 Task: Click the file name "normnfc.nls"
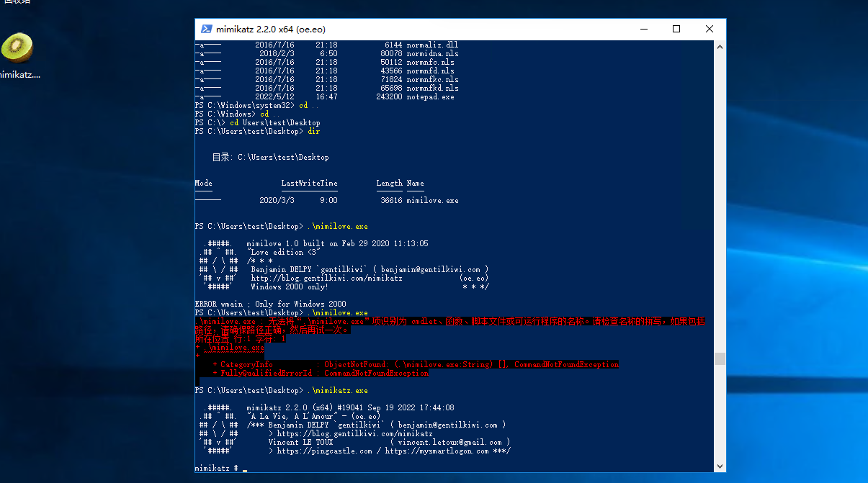430,62
